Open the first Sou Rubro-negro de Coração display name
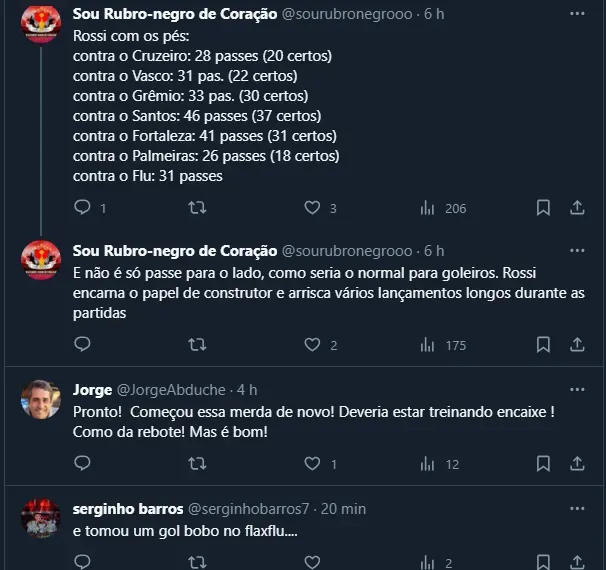The width and height of the screenshot is (606, 570). tap(175, 14)
